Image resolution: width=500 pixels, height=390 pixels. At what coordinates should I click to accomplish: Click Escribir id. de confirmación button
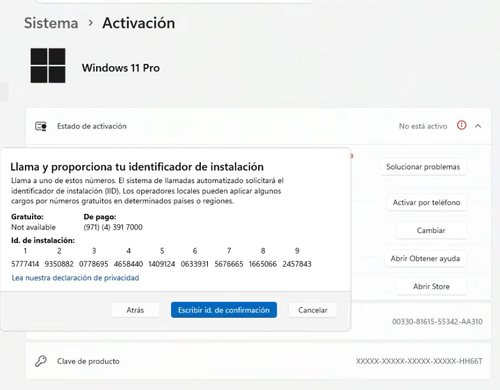pyautogui.click(x=224, y=310)
